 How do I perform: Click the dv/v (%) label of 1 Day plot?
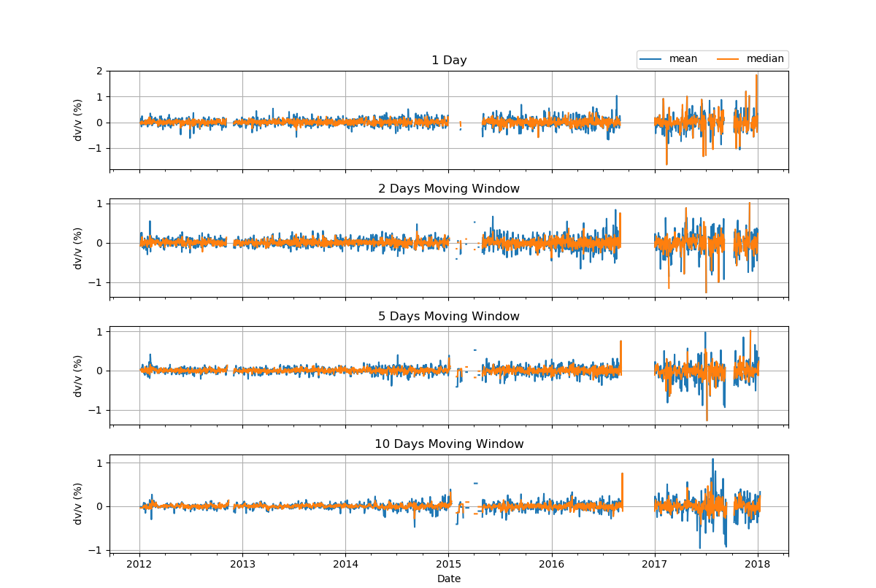click(x=78, y=120)
